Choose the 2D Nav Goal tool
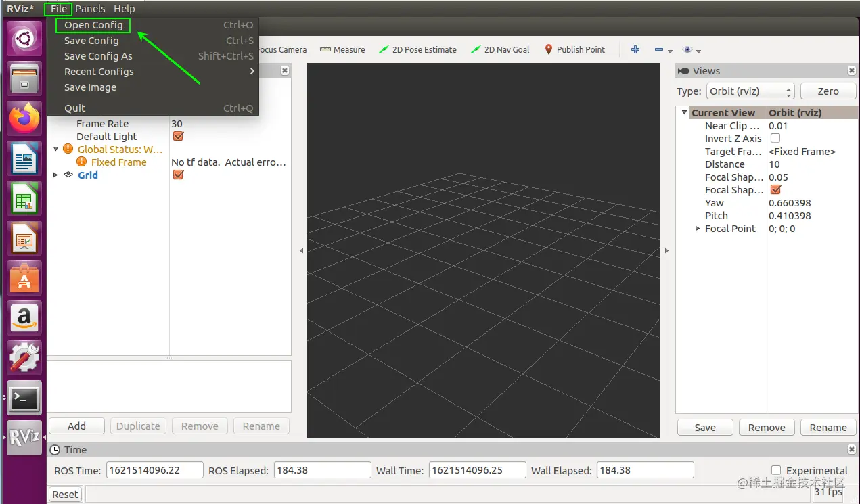Screen dimensions: 860x504 pyautogui.click(x=500, y=49)
